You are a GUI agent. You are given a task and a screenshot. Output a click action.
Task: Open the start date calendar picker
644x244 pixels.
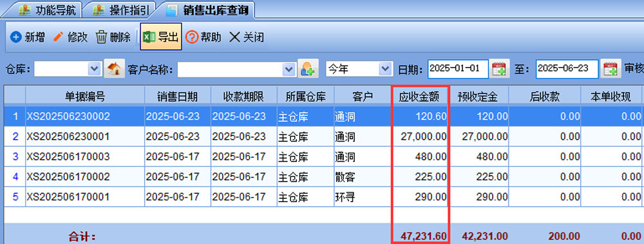(x=499, y=69)
